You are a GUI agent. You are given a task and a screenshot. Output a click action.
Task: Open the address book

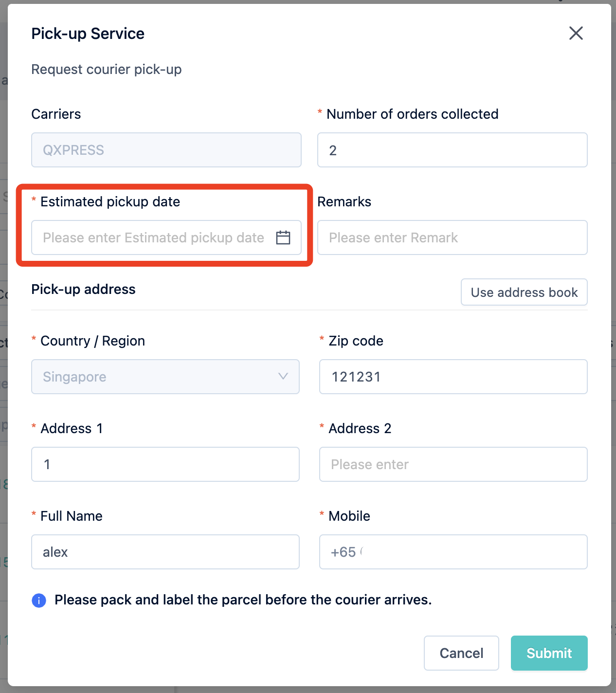524,292
